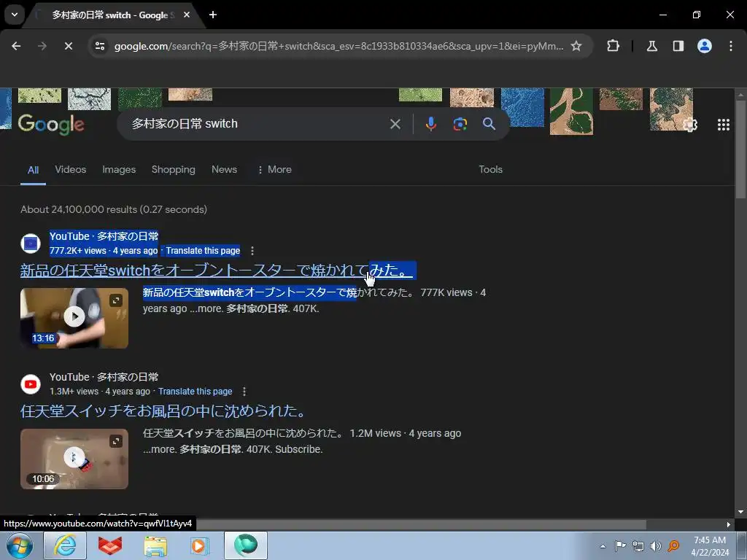Open Action Center flag in system tray
Screen dimensions: 747x560
tap(620, 546)
